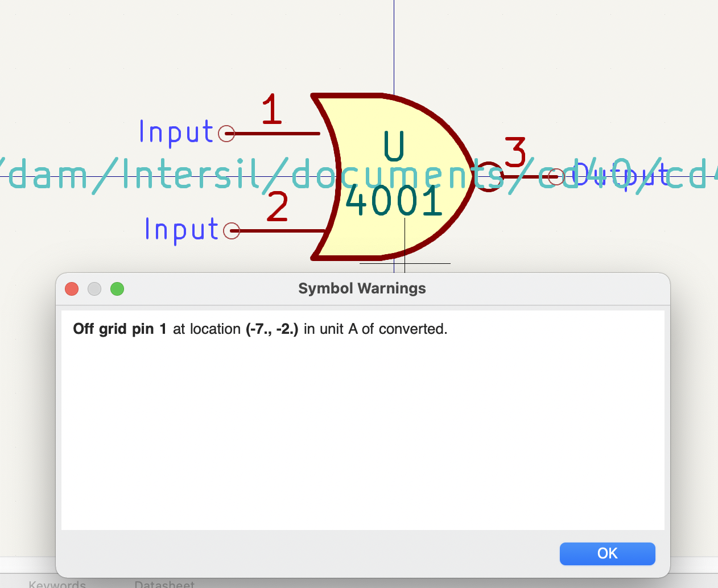The image size is (718, 588).
Task: Click the OK button in Symbol Warnings dialog
Action: [x=607, y=553]
